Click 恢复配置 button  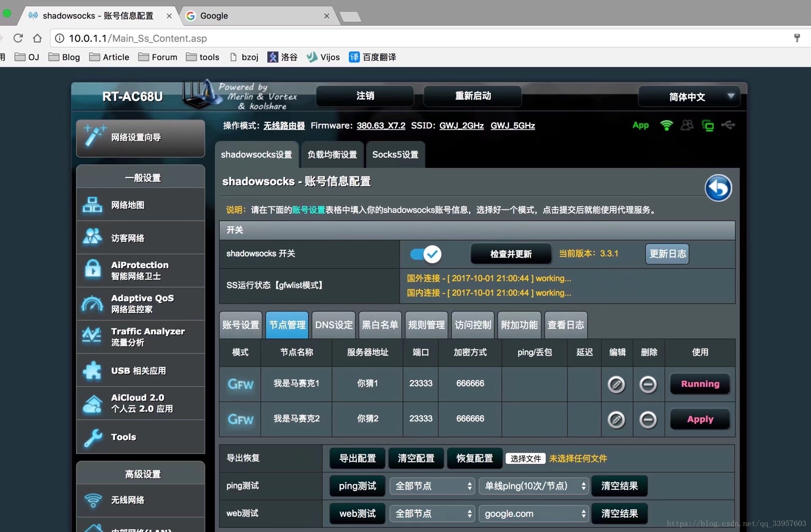pyautogui.click(x=475, y=459)
